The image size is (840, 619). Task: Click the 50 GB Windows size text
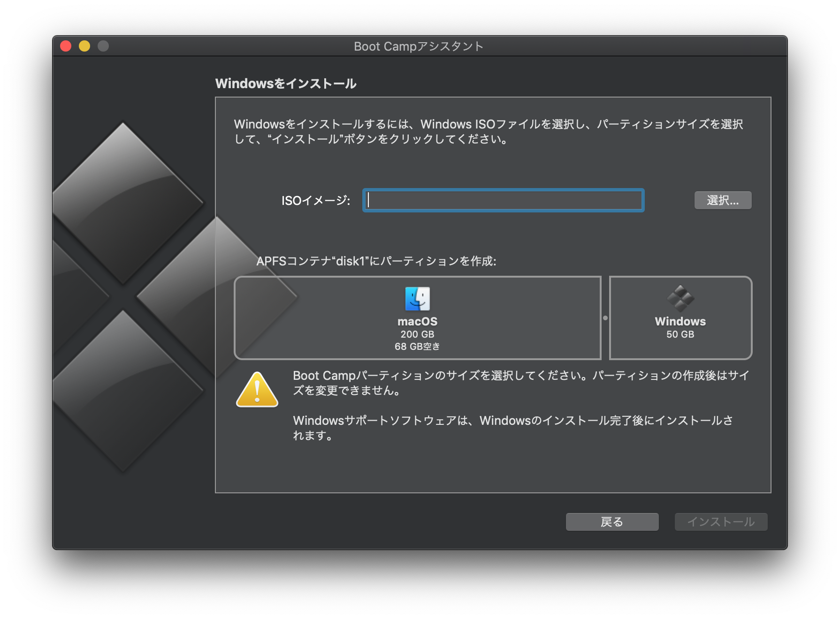680,334
